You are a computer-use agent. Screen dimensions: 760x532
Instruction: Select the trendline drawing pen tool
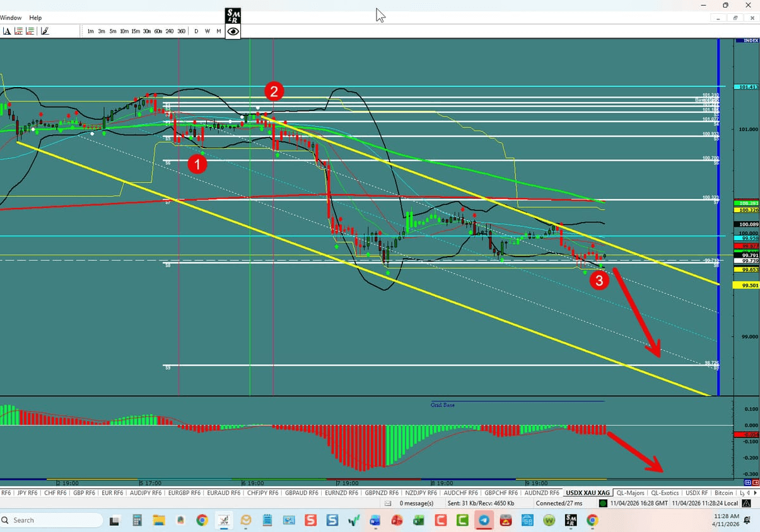45,30
